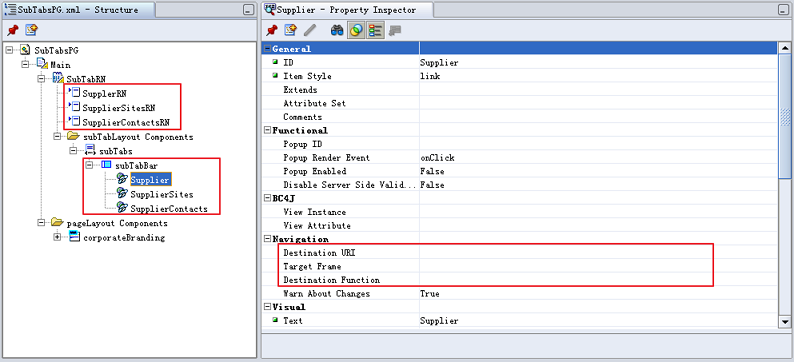Image resolution: width=794 pixels, height=362 pixels.
Task: Click the Popup Enabled value False
Action: (x=432, y=171)
